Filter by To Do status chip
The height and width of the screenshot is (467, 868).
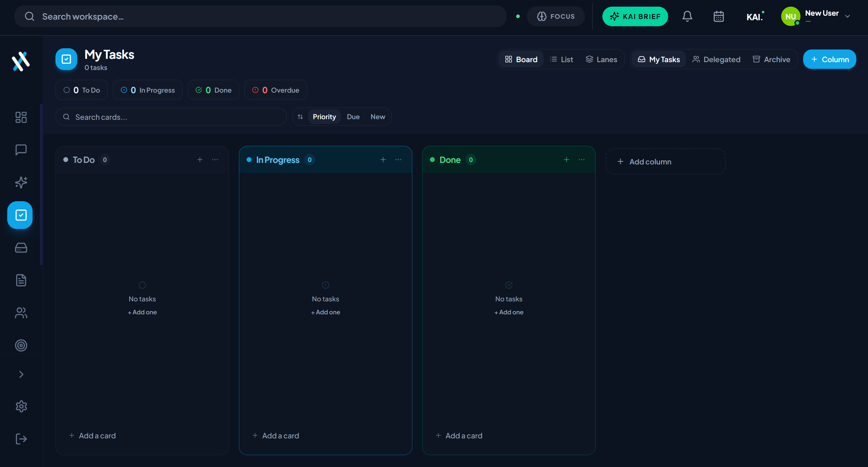pyautogui.click(x=81, y=90)
